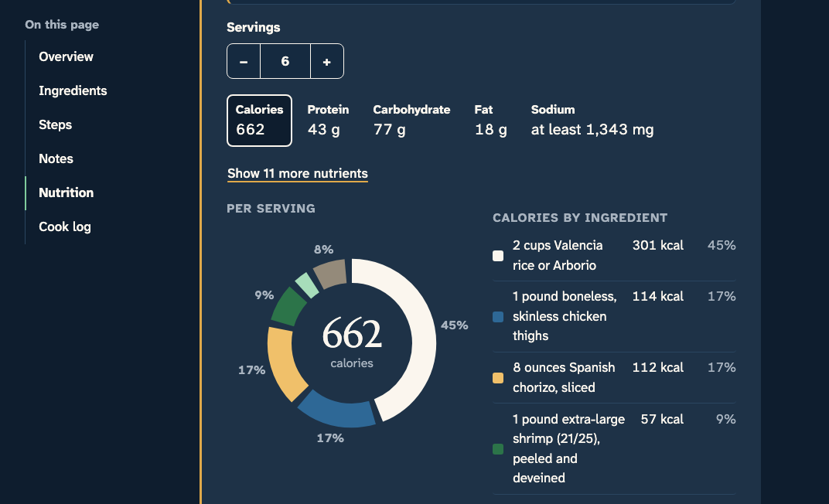Increase servings with the plus button

327,61
